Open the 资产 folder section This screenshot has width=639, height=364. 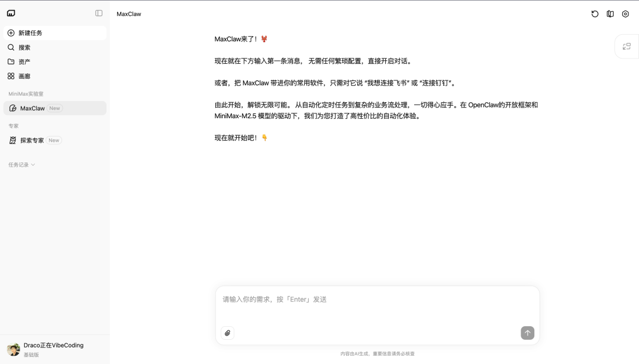24,61
